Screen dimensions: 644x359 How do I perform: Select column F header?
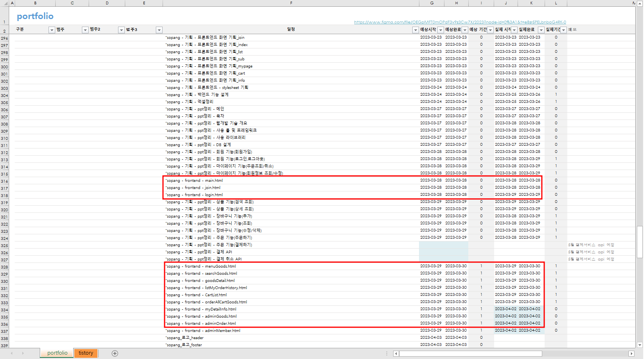click(291, 3)
